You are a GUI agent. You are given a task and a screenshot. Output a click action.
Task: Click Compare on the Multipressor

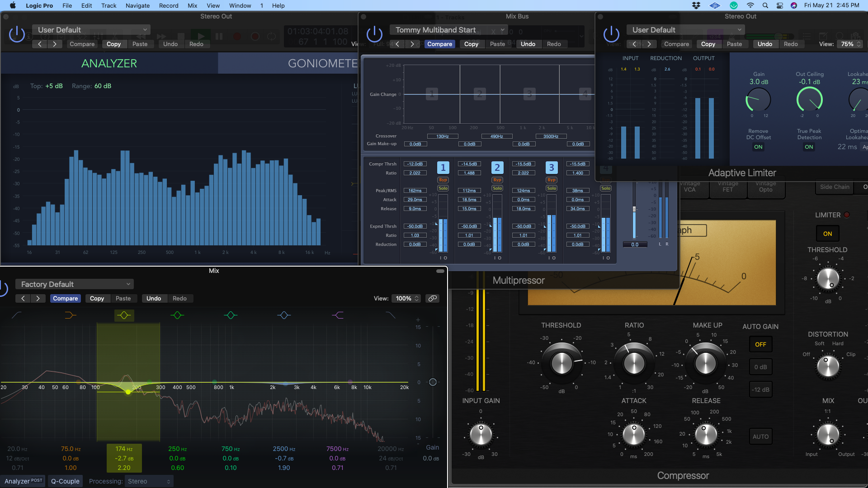click(x=440, y=44)
